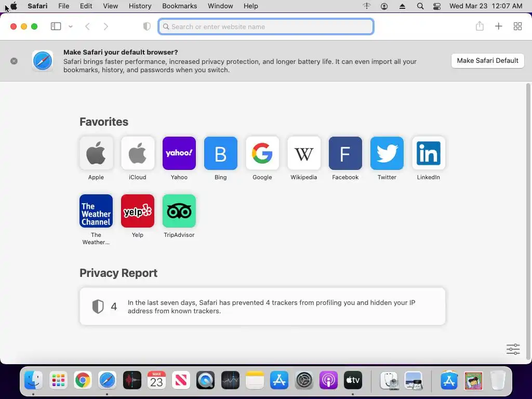Screen dimensions: 532x399
Task: Open The Weather Channel favorite tile
Action: tap(96, 211)
